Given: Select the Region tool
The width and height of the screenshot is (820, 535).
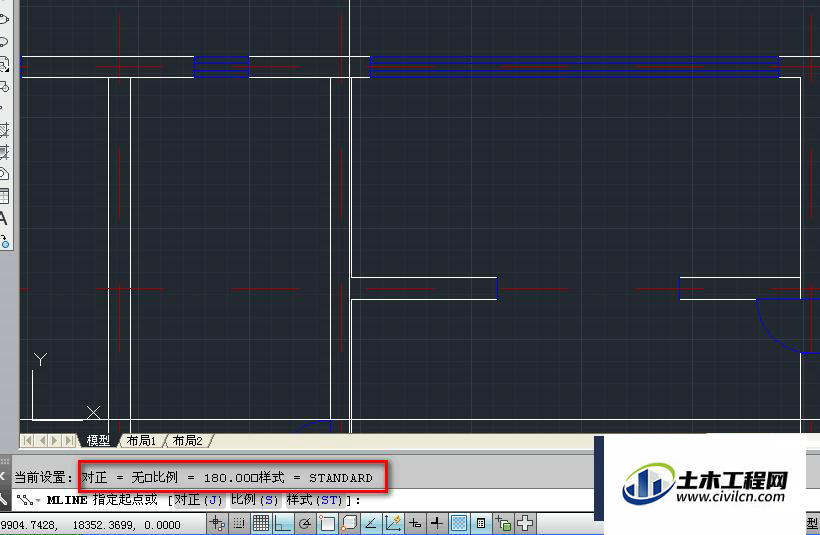Looking at the screenshot, I should pyautogui.click(x=4, y=174).
